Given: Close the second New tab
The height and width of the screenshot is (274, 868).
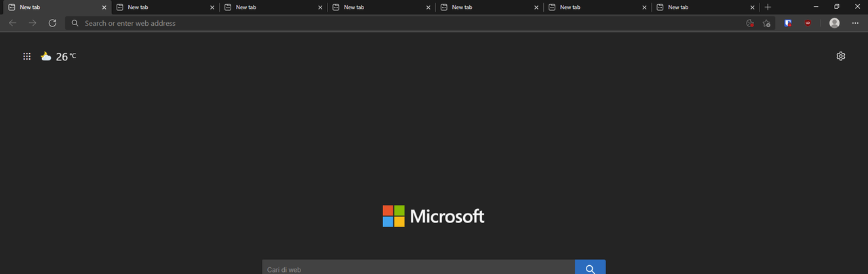Looking at the screenshot, I should pos(212,7).
